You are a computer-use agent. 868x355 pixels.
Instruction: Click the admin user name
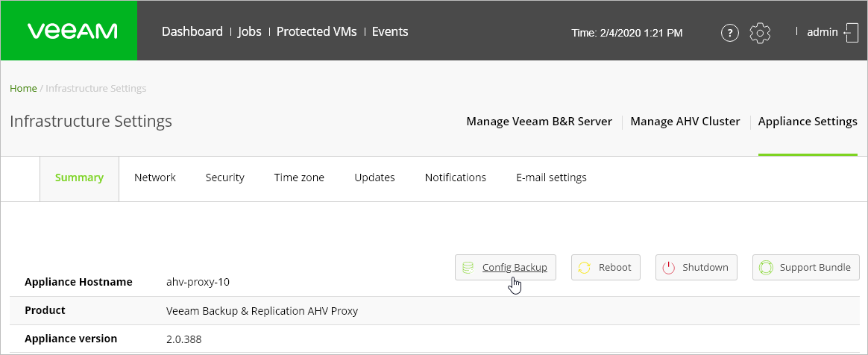point(822,32)
